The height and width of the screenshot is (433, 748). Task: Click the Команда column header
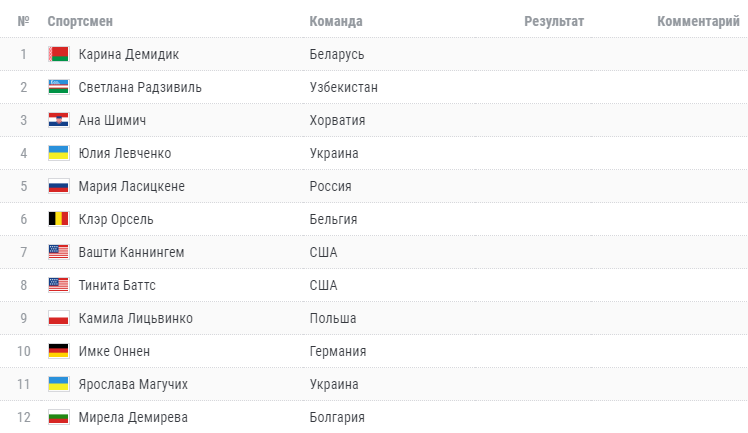[336, 21]
